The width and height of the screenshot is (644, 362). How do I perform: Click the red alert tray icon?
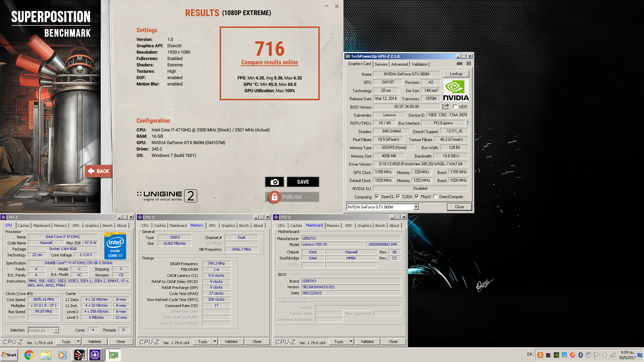pyautogui.click(x=573, y=355)
